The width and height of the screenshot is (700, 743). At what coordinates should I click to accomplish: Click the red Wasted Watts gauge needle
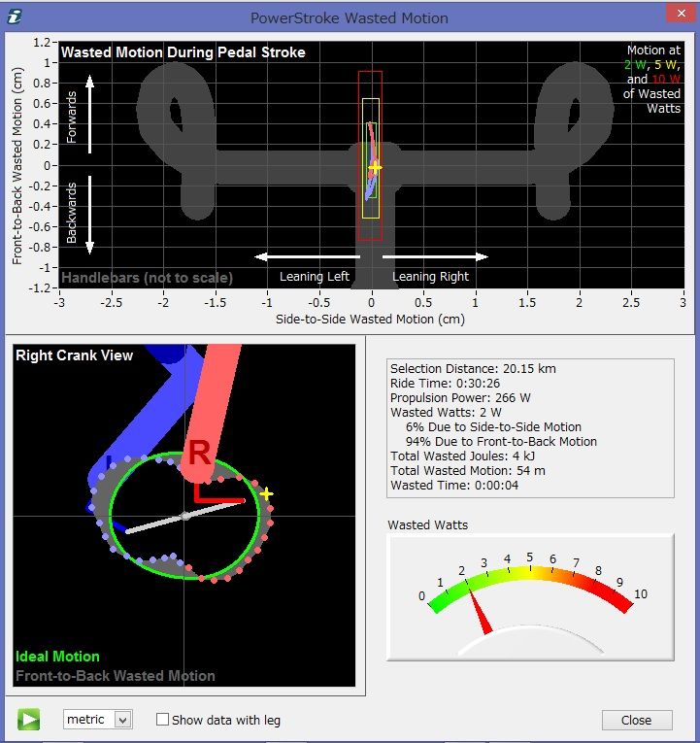click(480, 611)
